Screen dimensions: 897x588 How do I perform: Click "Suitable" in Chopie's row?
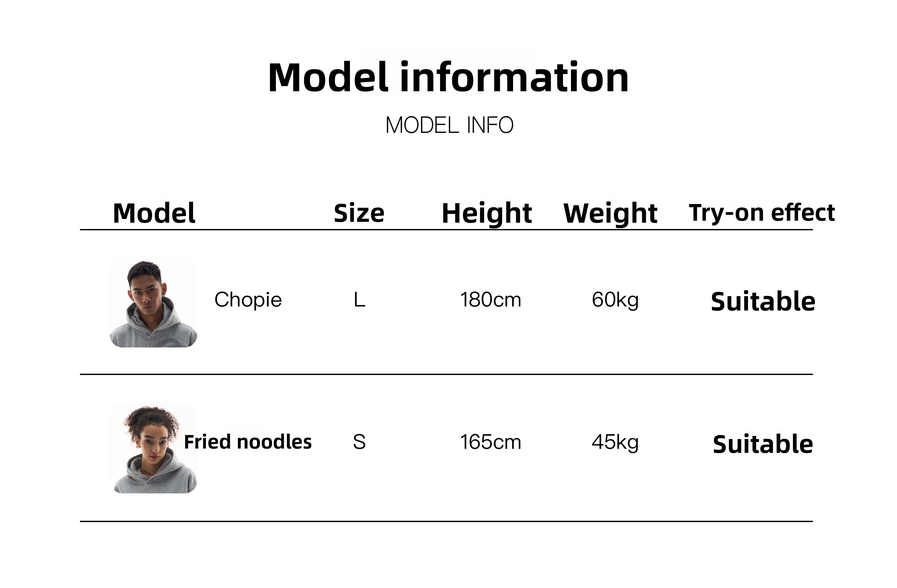(763, 302)
